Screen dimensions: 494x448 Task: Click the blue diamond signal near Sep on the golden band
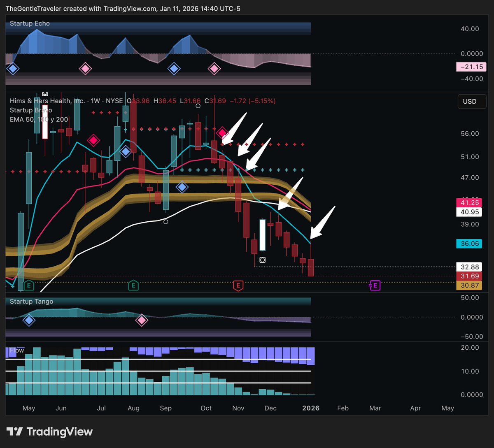pyautogui.click(x=182, y=187)
